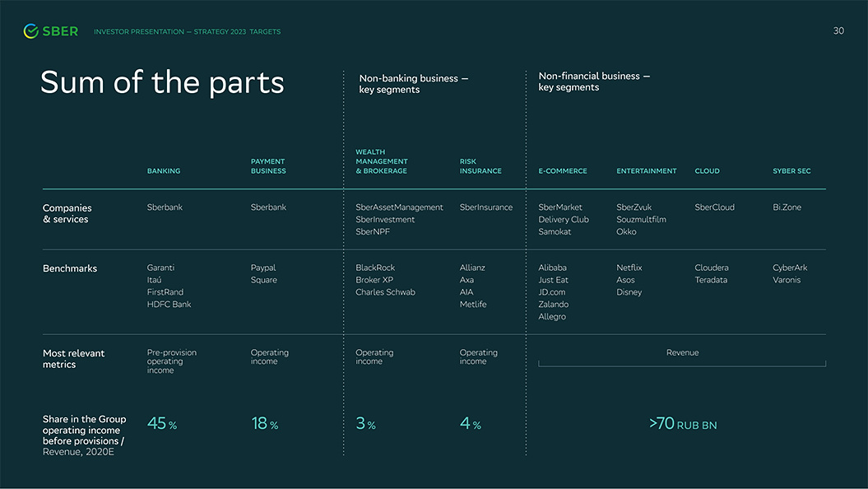Select the BlackRock benchmark entry
The width and height of the screenshot is (868, 489).
click(375, 268)
